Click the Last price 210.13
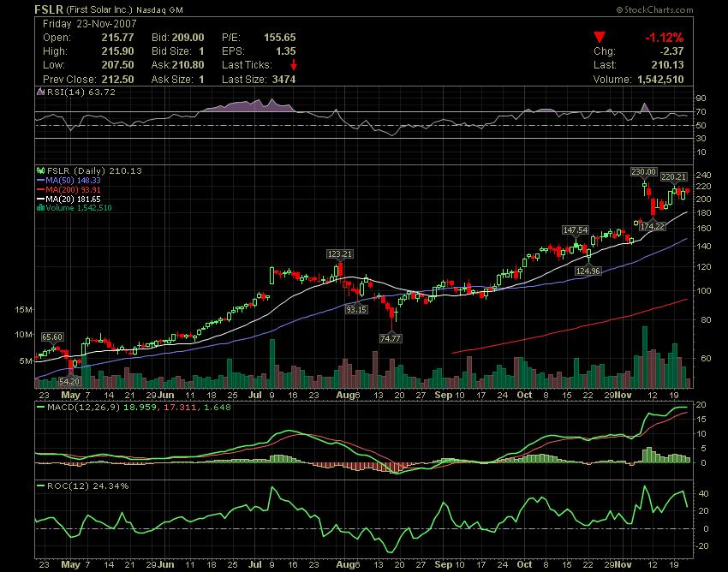 click(668, 65)
